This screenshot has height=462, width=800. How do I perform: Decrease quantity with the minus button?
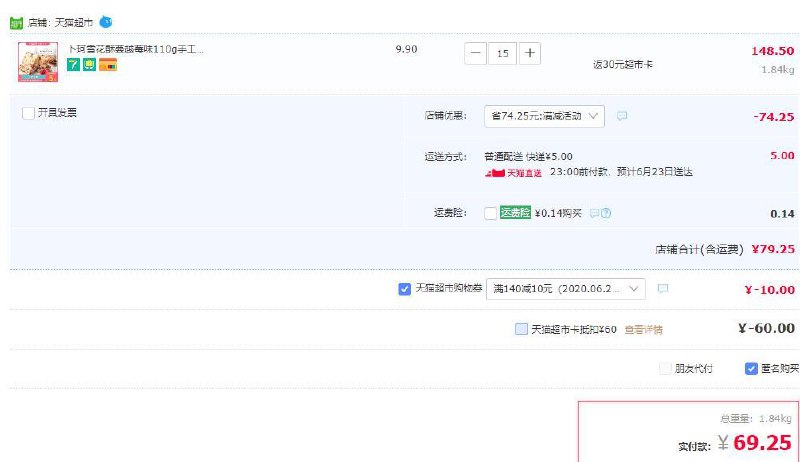(475, 53)
